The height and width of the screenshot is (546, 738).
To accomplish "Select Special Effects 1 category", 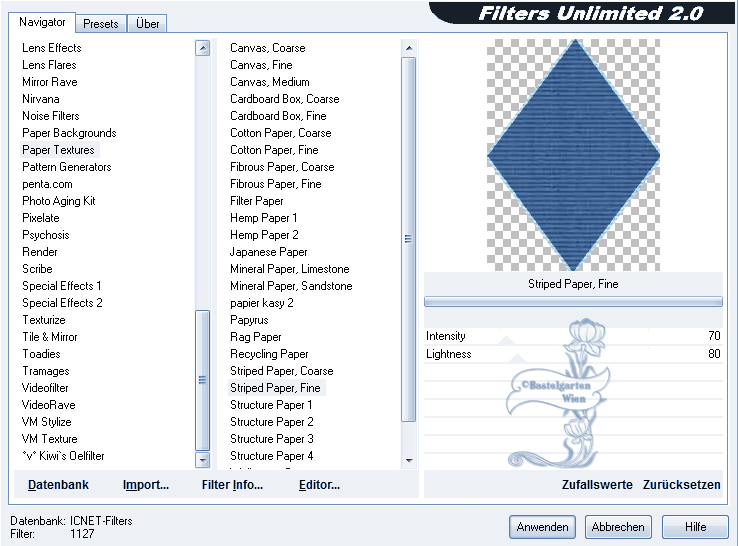I will [62, 286].
